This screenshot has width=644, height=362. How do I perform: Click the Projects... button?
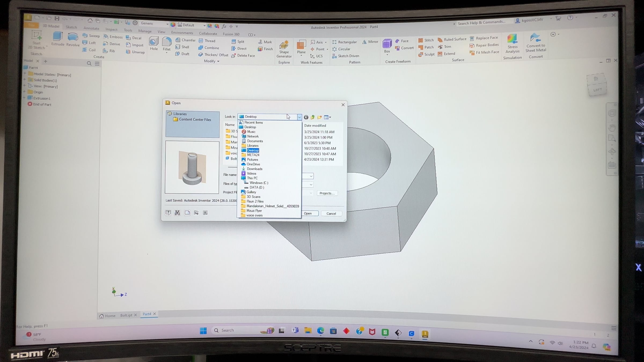[327, 193]
